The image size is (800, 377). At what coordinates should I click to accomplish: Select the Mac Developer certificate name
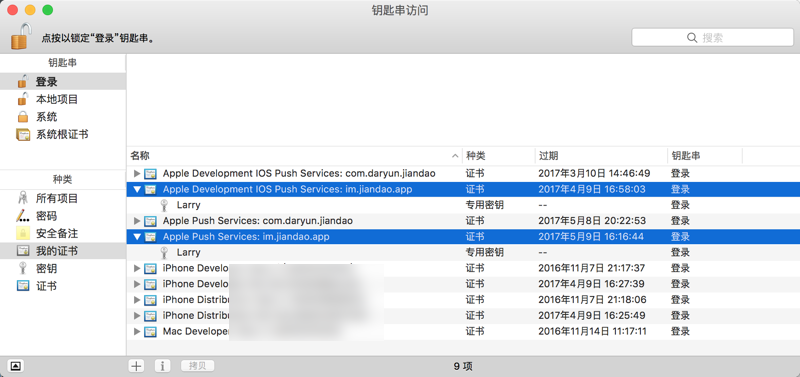tap(195, 332)
